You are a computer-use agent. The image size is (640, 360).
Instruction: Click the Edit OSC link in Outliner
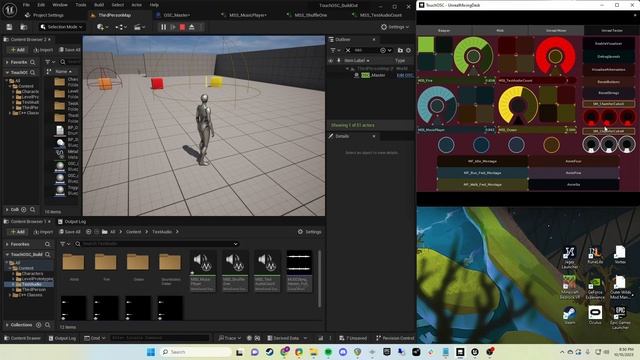[405, 75]
